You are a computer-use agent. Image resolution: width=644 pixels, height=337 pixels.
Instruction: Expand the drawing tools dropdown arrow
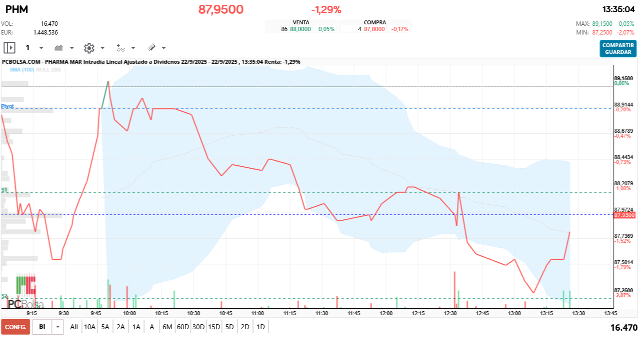pyautogui.click(x=163, y=48)
